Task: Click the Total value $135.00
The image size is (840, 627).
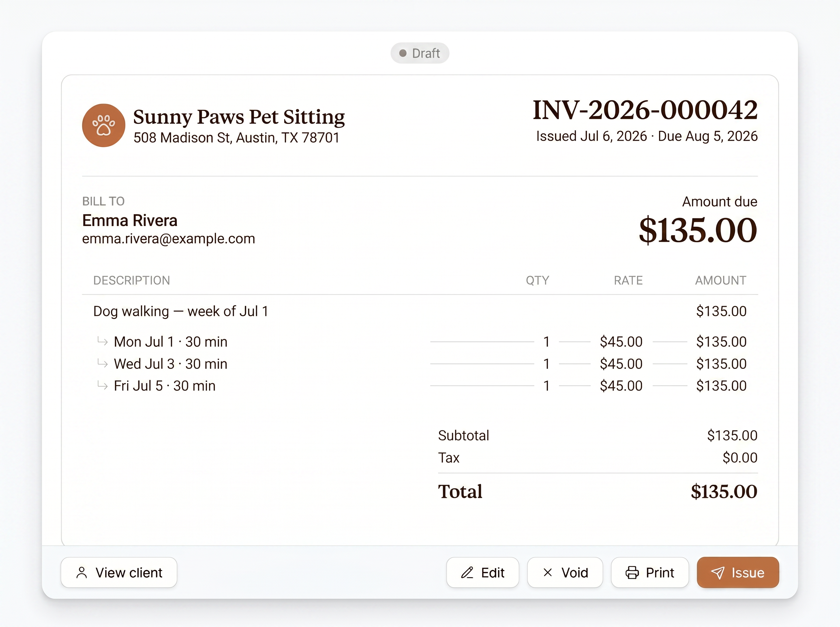Action: (x=724, y=492)
